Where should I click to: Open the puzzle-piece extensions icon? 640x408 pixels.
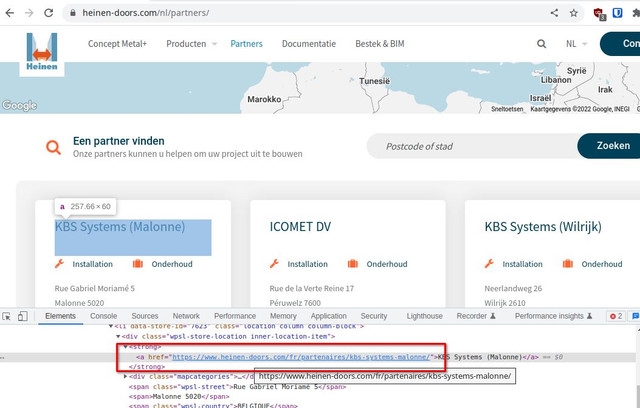636,13
